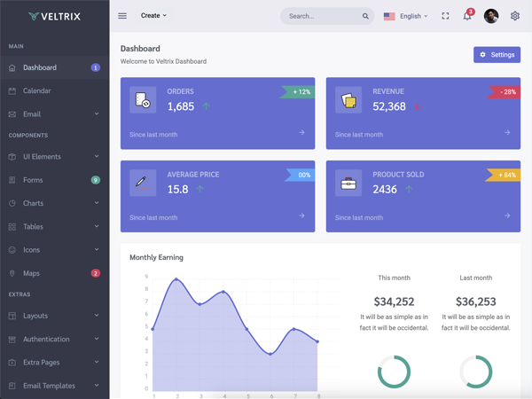Click the arrow on Product Sold card
This screenshot has width=532, height=399.
(x=507, y=215)
